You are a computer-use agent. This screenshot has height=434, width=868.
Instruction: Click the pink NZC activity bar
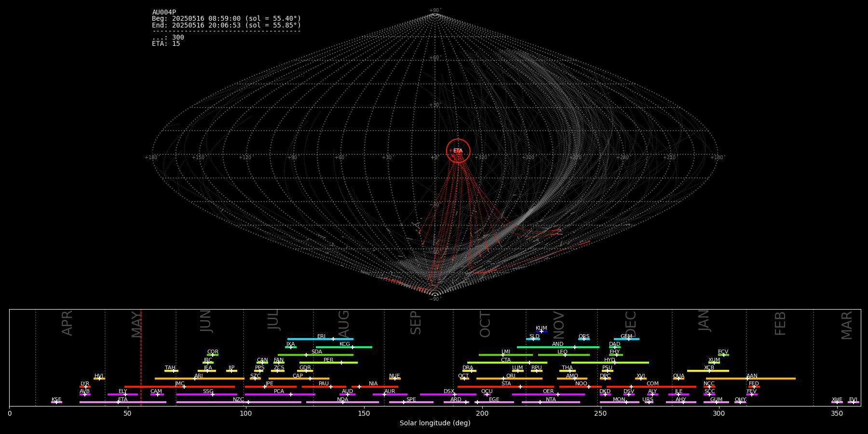[x=239, y=402]
